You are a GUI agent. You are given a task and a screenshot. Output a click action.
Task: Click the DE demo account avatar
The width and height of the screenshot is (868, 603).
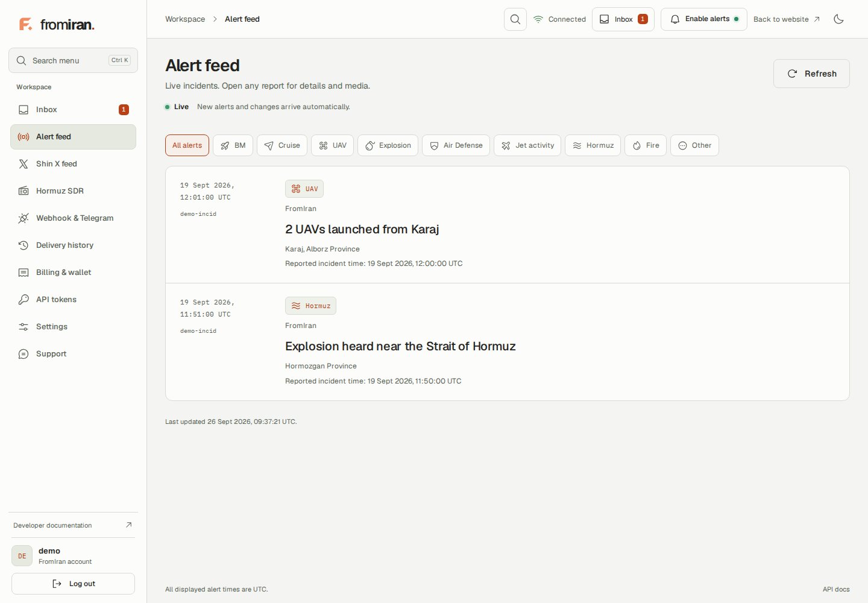22,556
